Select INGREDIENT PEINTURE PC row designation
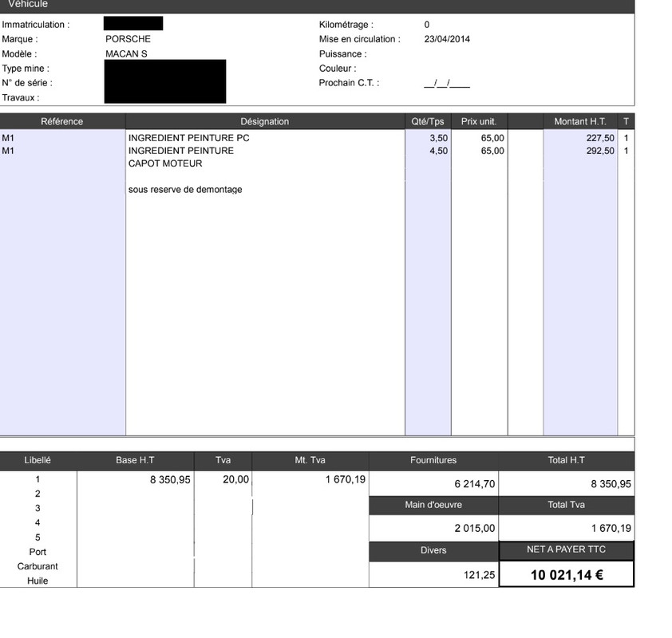 click(188, 138)
